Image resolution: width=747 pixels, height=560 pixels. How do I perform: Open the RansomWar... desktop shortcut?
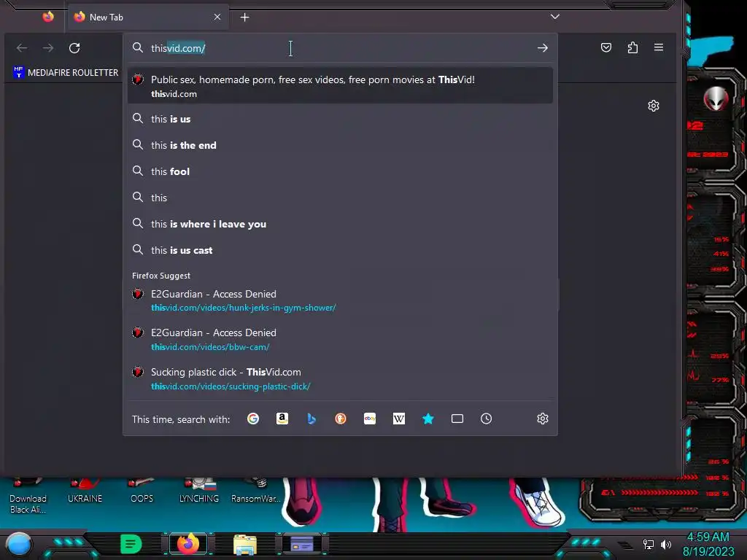click(256, 492)
